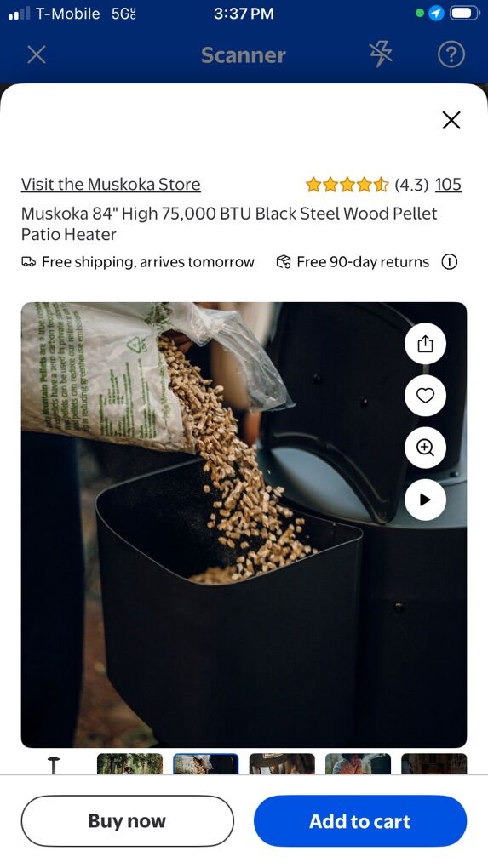Open the returns info circle icon

point(449,262)
